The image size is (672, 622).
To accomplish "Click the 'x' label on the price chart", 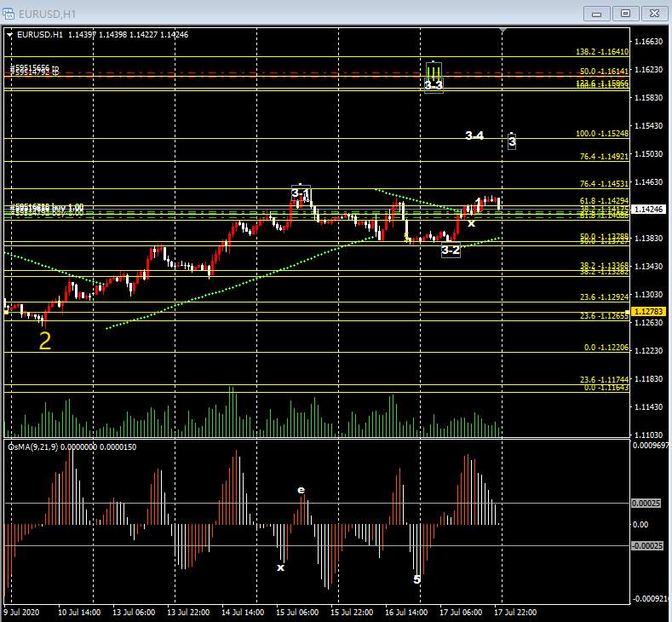I will pyautogui.click(x=471, y=223).
